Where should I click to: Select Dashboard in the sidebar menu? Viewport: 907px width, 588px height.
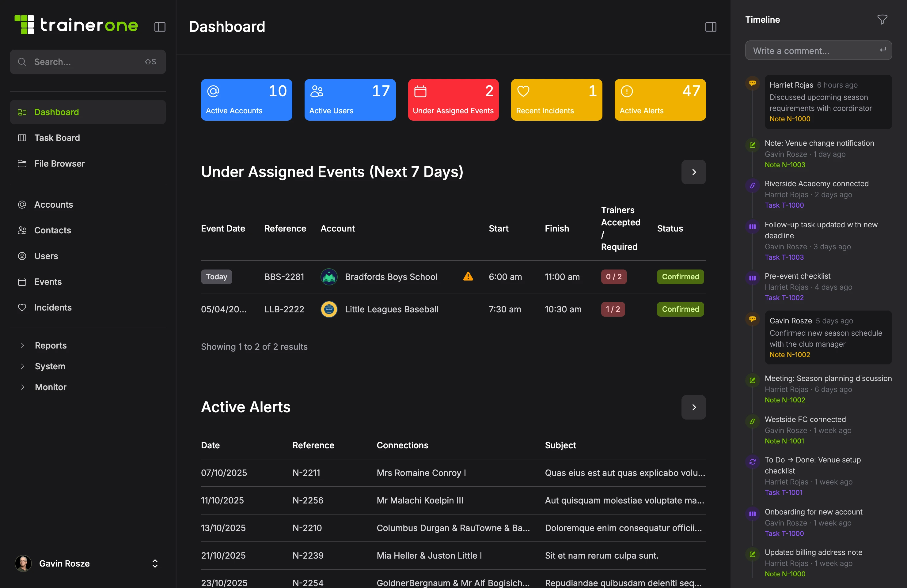pyautogui.click(x=56, y=112)
